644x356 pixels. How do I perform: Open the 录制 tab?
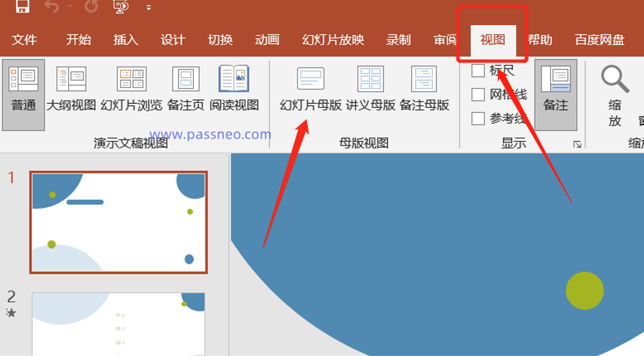tap(399, 40)
